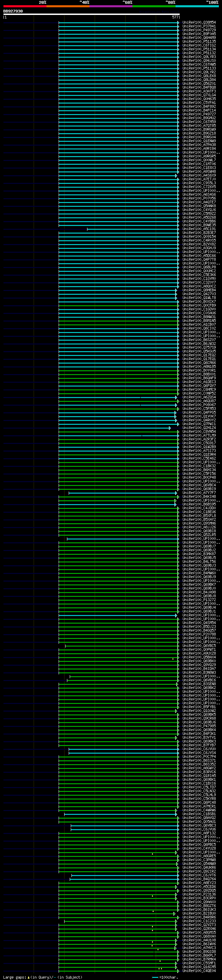Click UniRef100_Q6FQV7 label

tap(199, 386)
